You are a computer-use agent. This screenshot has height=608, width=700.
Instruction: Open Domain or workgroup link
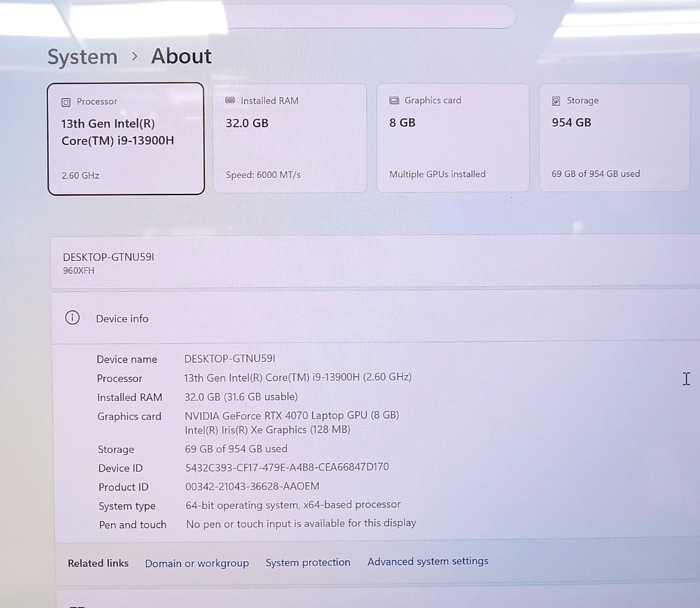[197, 563]
